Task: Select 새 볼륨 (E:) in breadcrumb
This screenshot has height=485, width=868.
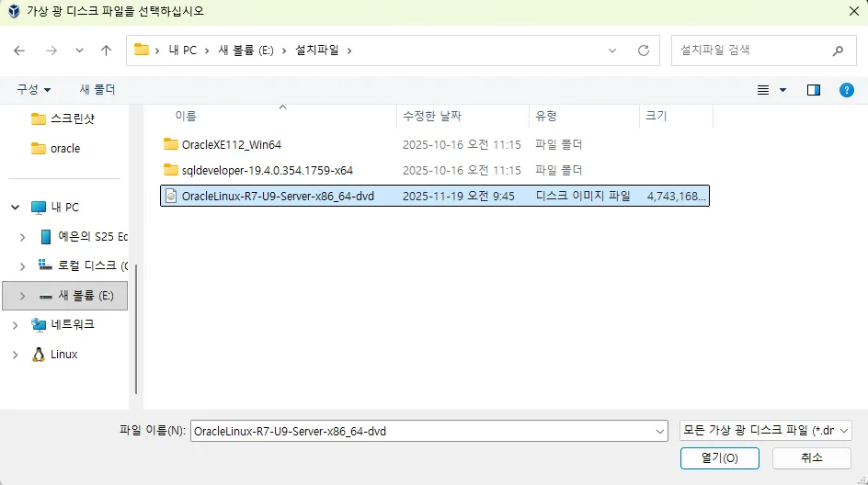Action: coord(246,51)
